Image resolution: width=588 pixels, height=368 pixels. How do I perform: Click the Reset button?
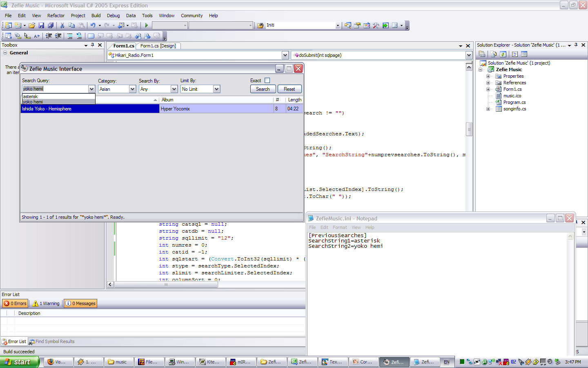pos(289,89)
